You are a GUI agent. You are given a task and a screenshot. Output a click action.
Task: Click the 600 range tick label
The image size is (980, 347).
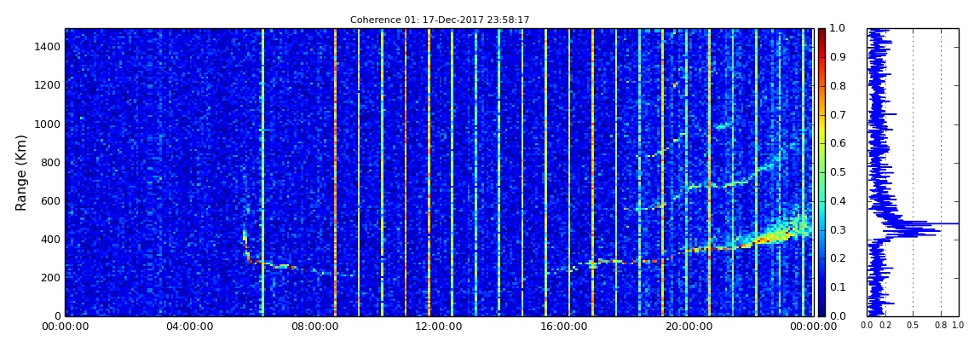(x=52, y=200)
